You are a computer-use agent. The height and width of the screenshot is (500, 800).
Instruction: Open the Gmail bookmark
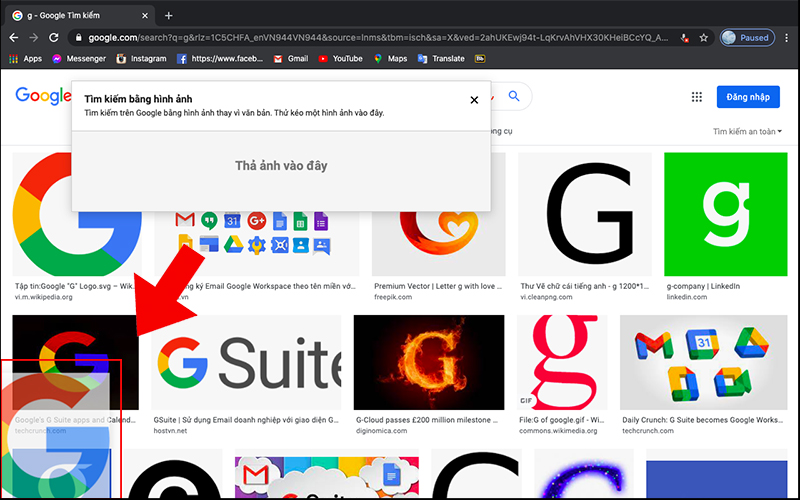point(291,59)
